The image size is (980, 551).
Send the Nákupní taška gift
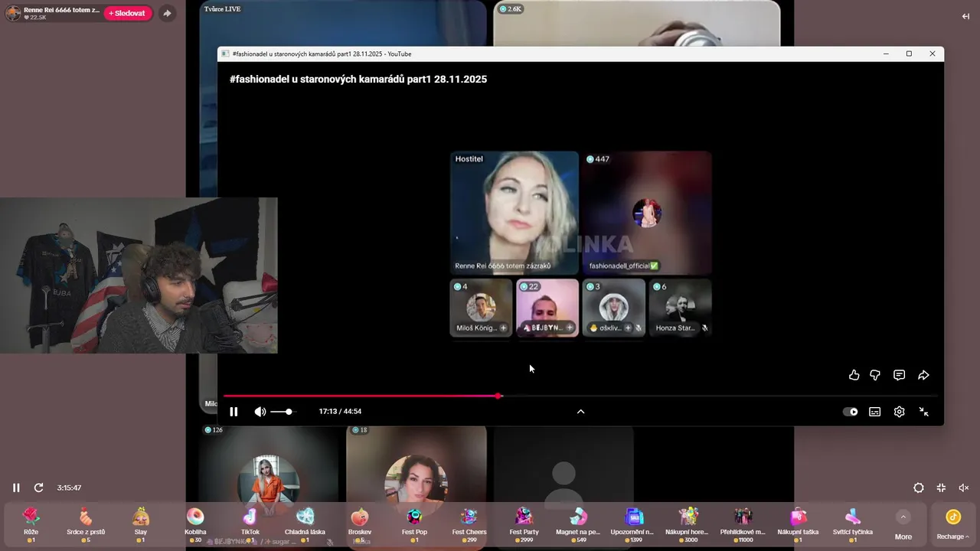(x=798, y=524)
